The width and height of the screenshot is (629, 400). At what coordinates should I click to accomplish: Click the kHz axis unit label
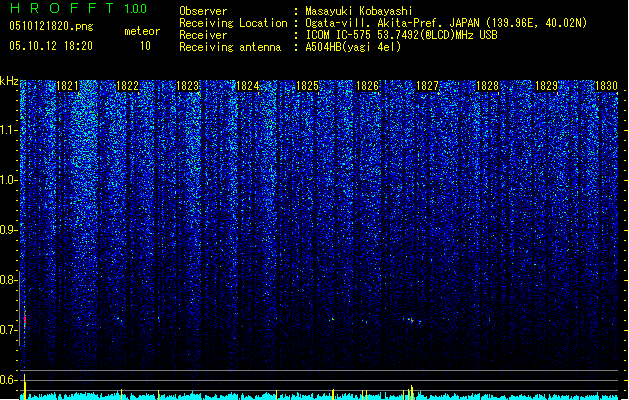[x=9, y=81]
